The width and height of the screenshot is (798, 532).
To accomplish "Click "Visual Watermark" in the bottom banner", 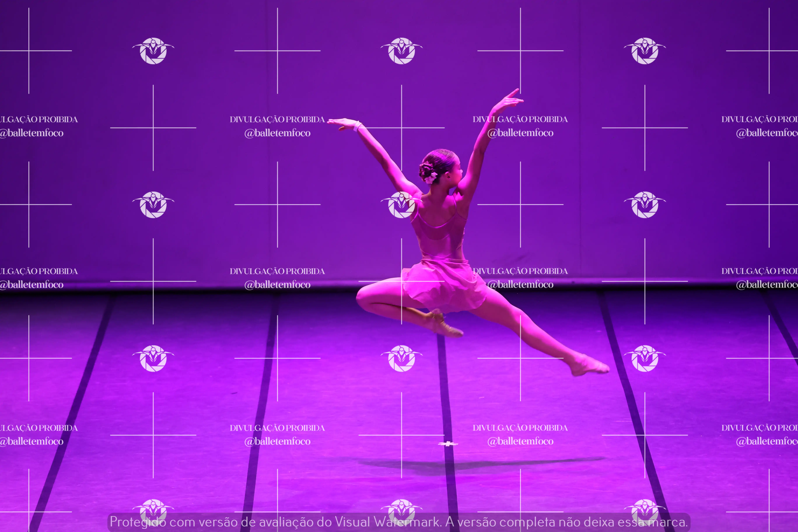I will click(x=387, y=522).
